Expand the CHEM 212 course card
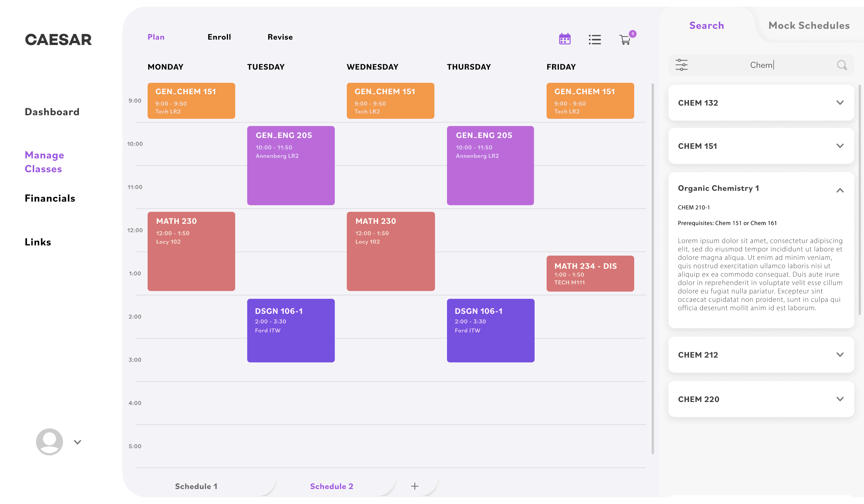The height and width of the screenshot is (504, 864). [840, 355]
